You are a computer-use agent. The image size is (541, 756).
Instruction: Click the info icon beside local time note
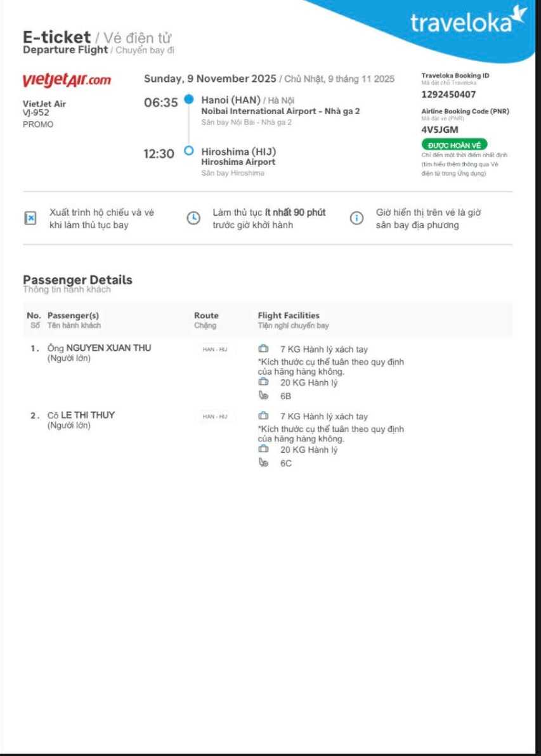click(357, 218)
